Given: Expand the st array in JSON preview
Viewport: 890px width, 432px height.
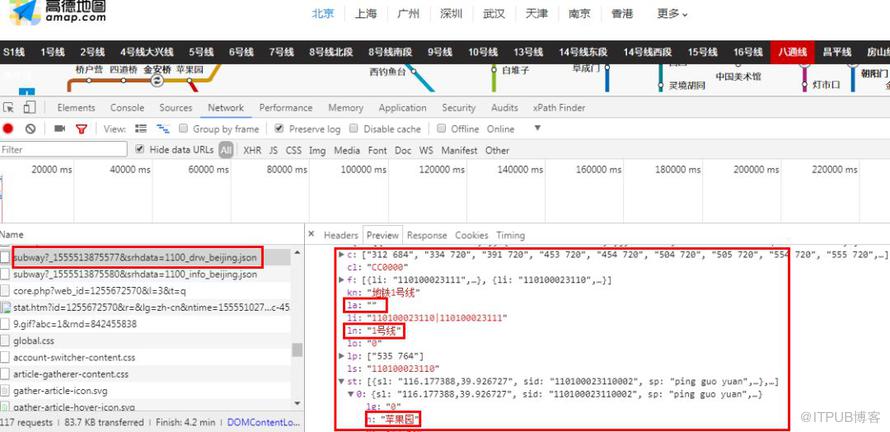Looking at the screenshot, I should [x=341, y=381].
